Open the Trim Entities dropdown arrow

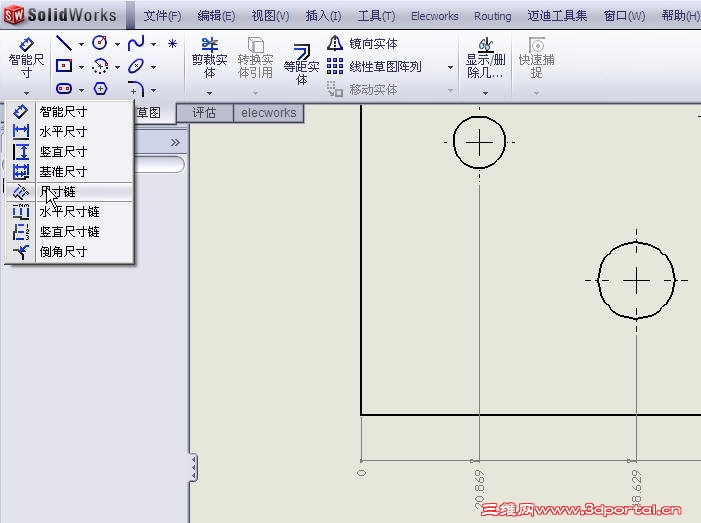point(209,93)
